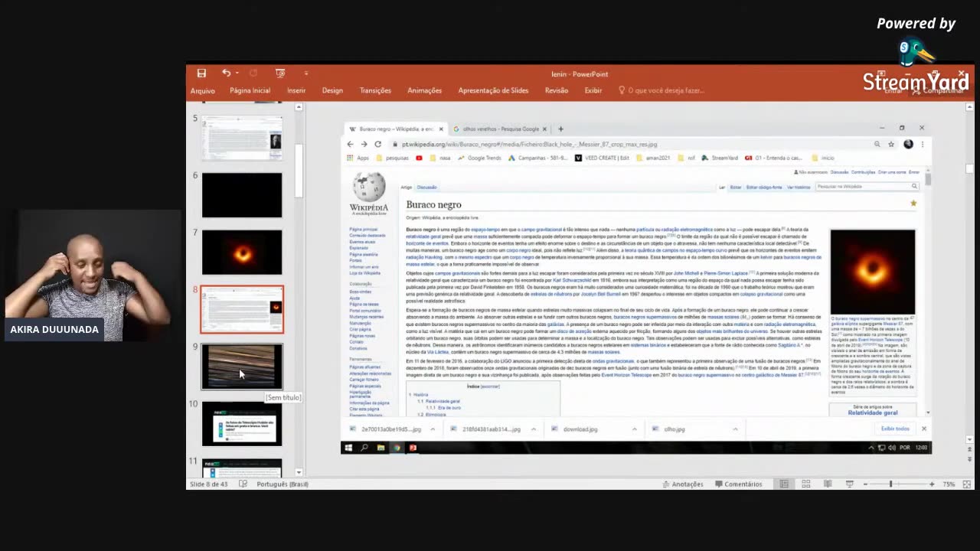Start presentation from beginning icon
Viewport: 980px width, 551px height.
[x=280, y=73]
